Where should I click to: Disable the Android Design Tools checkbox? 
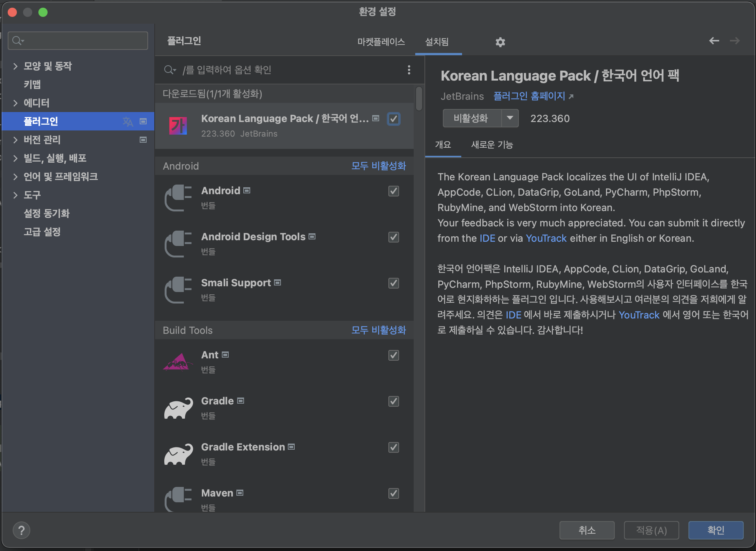tap(394, 237)
